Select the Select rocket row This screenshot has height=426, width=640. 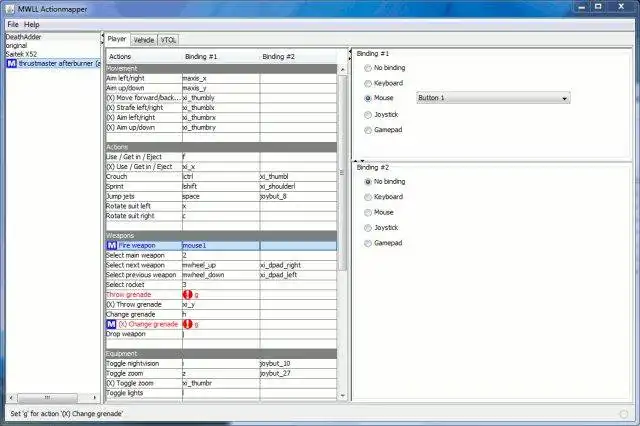click(x=221, y=285)
